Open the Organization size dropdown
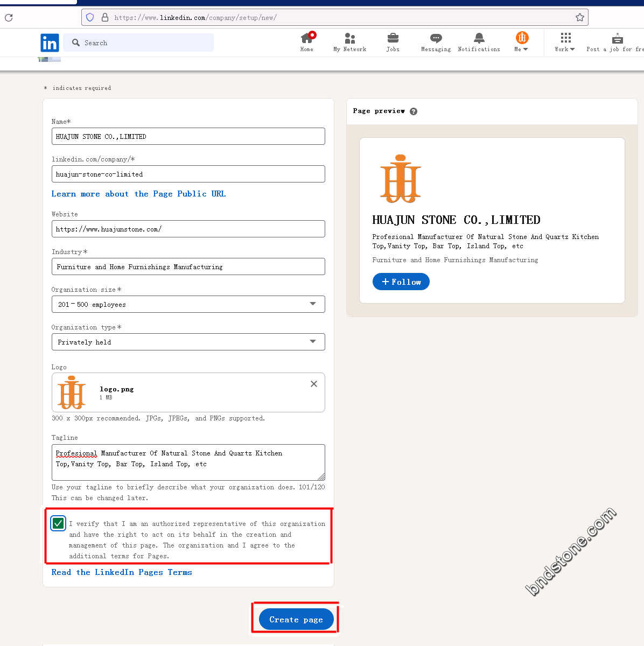 click(x=188, y=304)
